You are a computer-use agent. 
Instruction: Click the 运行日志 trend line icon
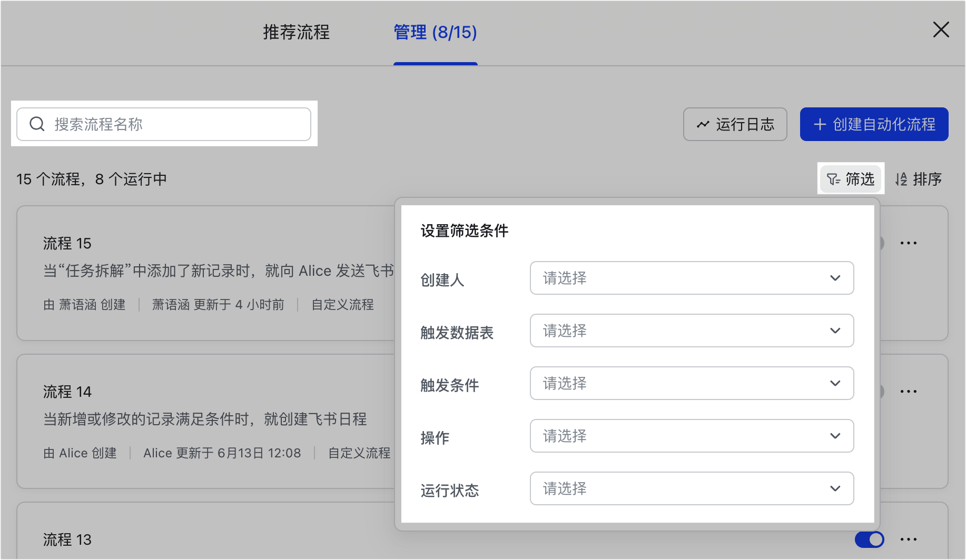(703, 125)
